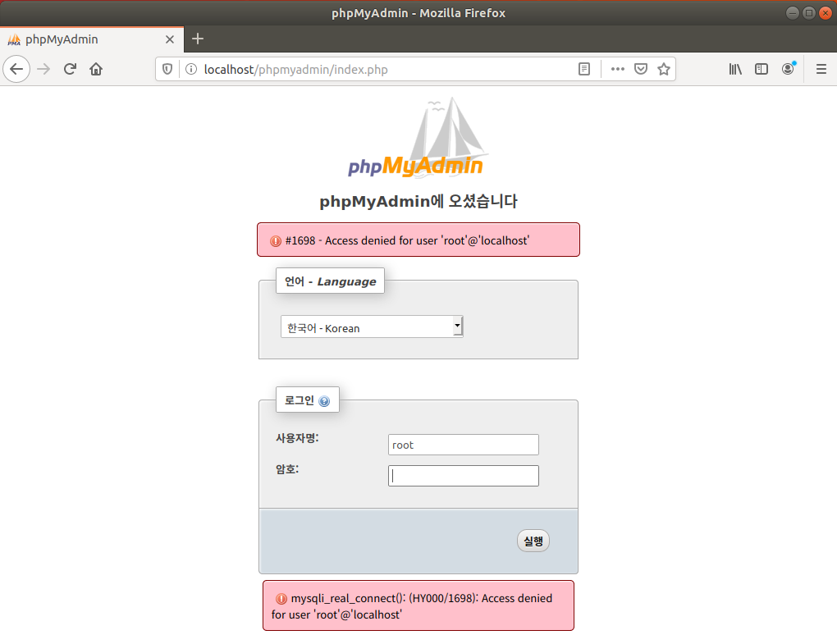Image resolution: width=837 pixels, height=644 pixels.
Task: Click the login help question icon
Action: tap(324, 401)
